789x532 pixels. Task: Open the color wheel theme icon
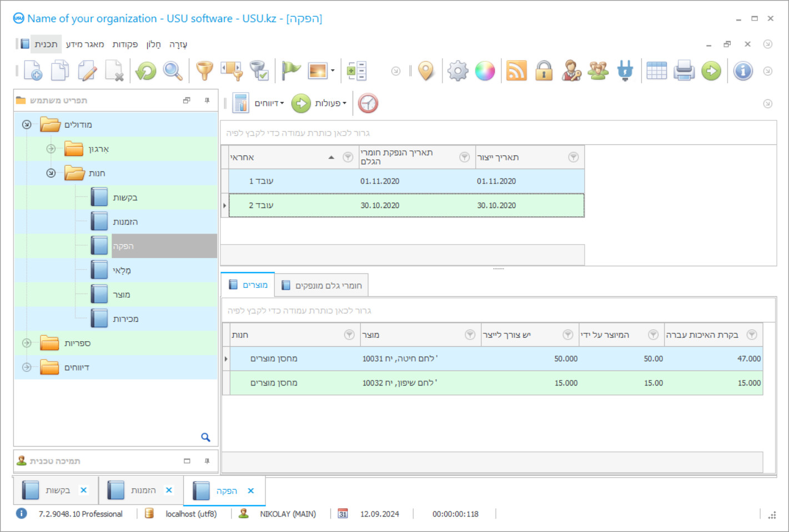[x=485, y=71]
